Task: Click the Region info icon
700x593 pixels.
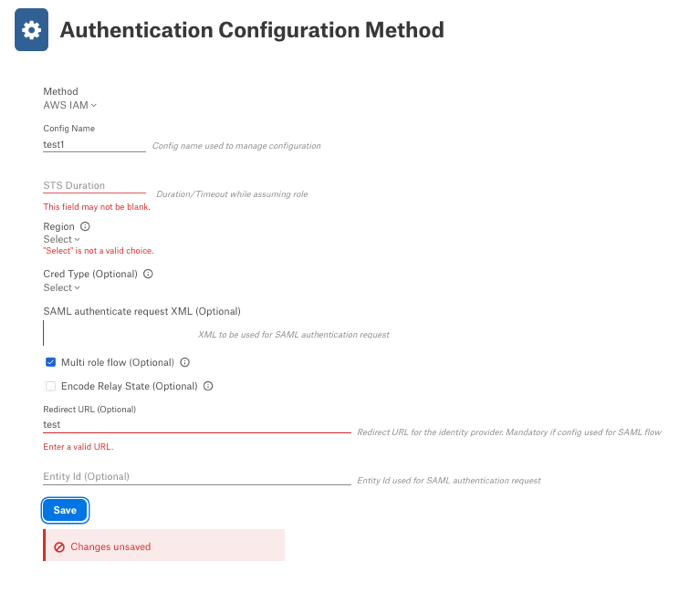Action: pyautogui.click(x=85, y=226)
